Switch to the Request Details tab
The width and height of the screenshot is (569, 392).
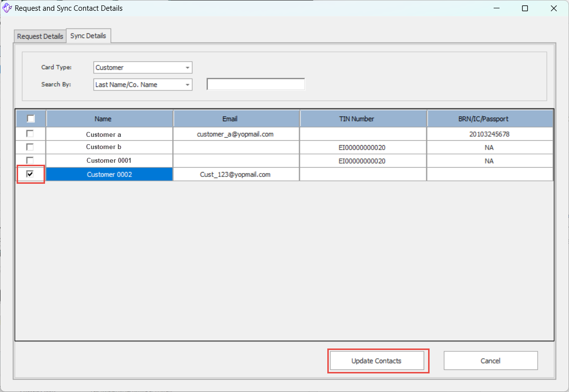[x=40, y=37]
